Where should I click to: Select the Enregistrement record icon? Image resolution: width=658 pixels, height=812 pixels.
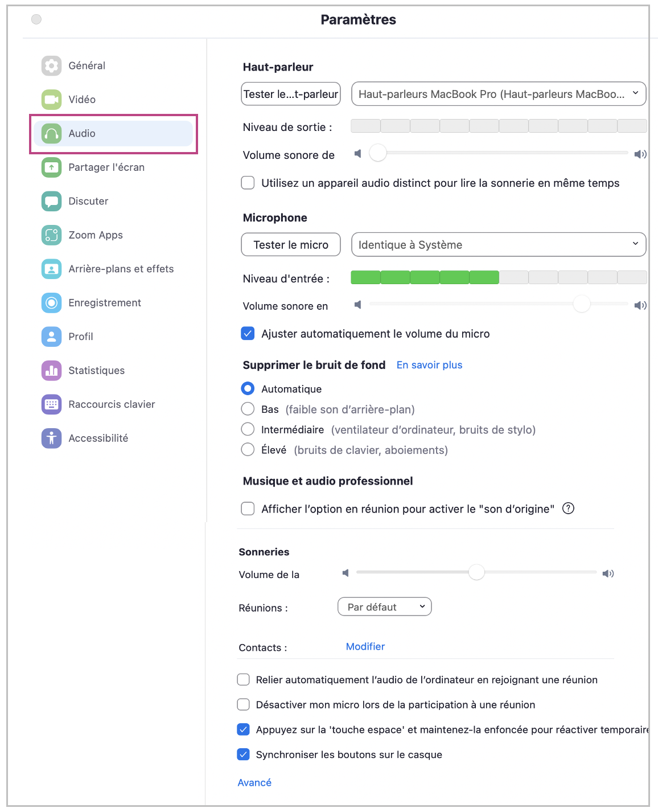[x=51, y=303]
